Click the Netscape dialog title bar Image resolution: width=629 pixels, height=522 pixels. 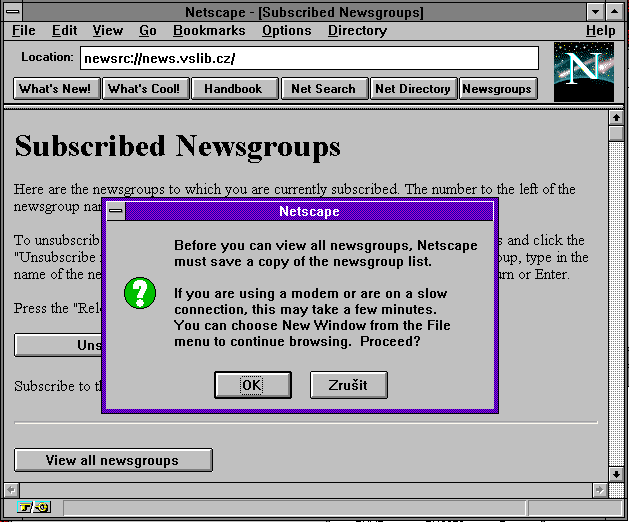[309, 211]
